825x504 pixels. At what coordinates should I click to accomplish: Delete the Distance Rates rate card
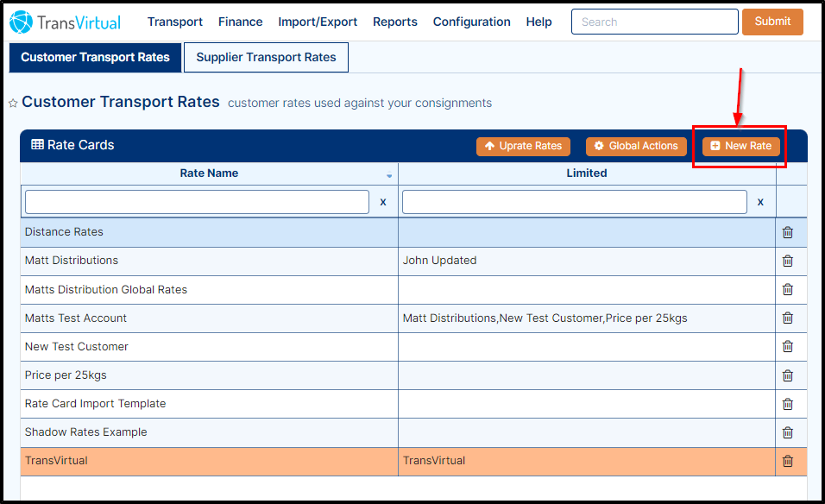tap(788, 232)
